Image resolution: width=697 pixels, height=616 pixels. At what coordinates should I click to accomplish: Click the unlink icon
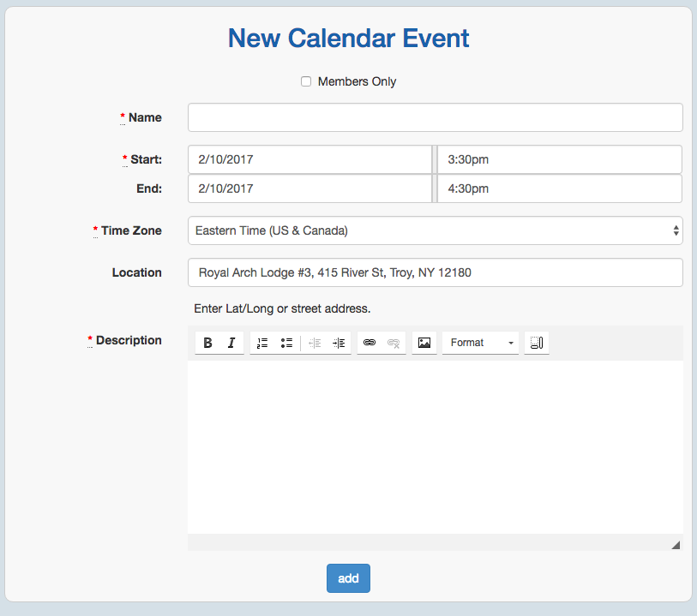(394, 343)
